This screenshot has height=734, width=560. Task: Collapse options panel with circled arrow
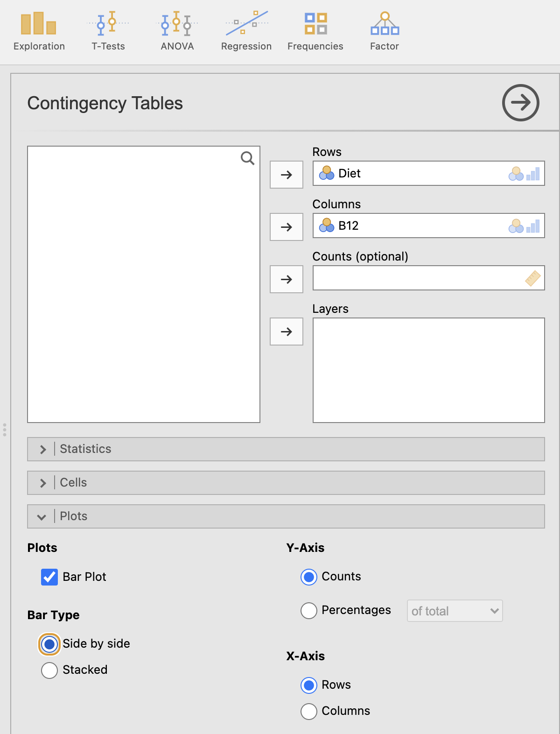click(x=520, y=103)
